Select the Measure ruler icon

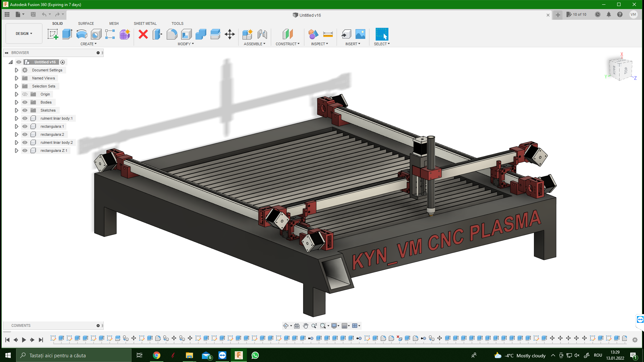[328, 34]
